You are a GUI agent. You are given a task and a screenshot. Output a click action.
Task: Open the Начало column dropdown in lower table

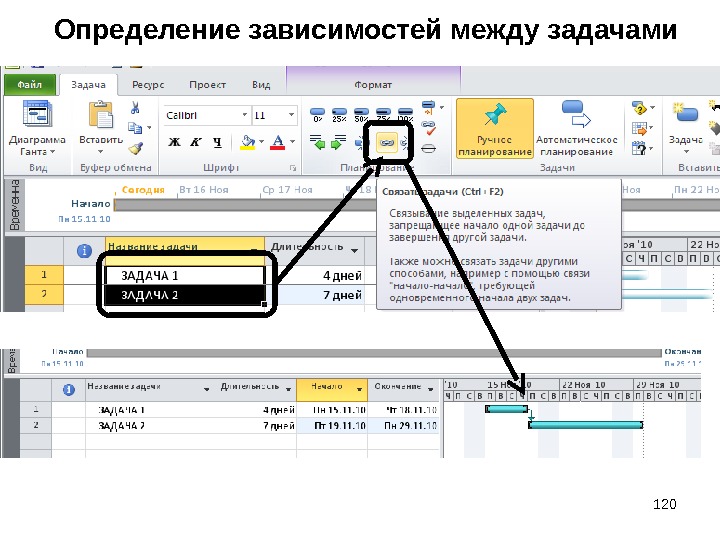(x=360, y=389)
